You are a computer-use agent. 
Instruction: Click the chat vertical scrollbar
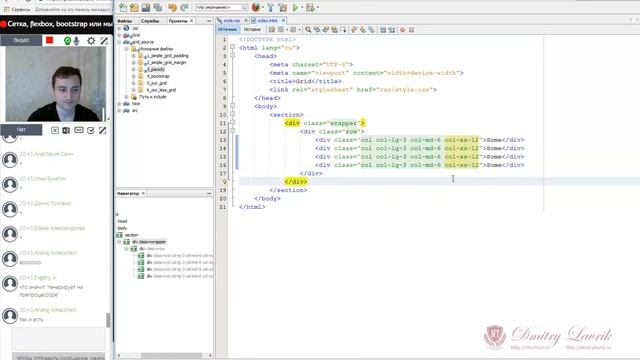(x=108, y=320)
